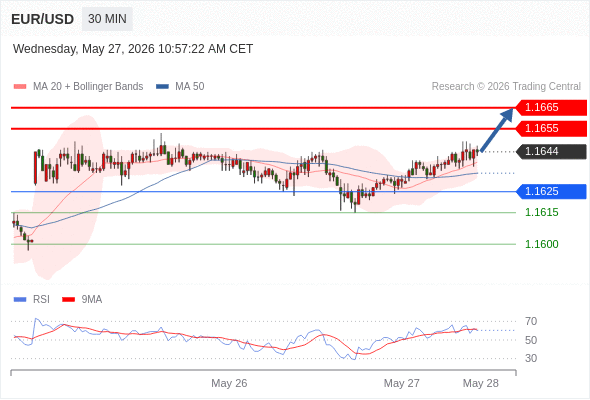Click the 1.1644 current price tag
590x400 pixels.
pyautogui.click(x=550, y=152)
